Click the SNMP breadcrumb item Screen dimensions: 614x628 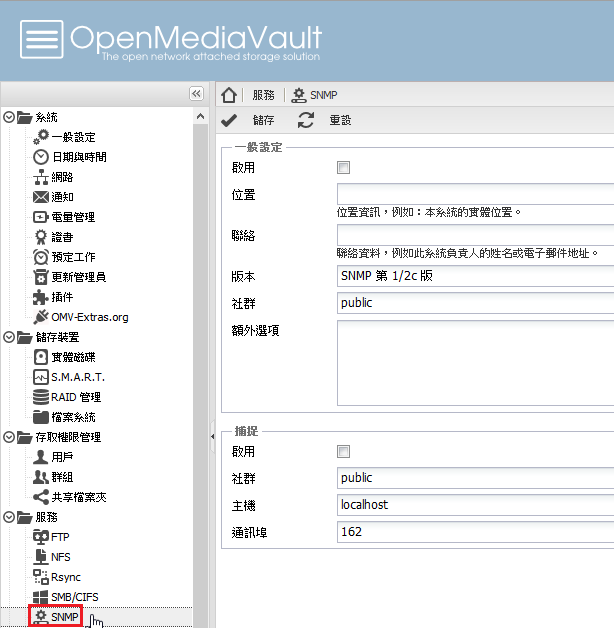point(314,95)
